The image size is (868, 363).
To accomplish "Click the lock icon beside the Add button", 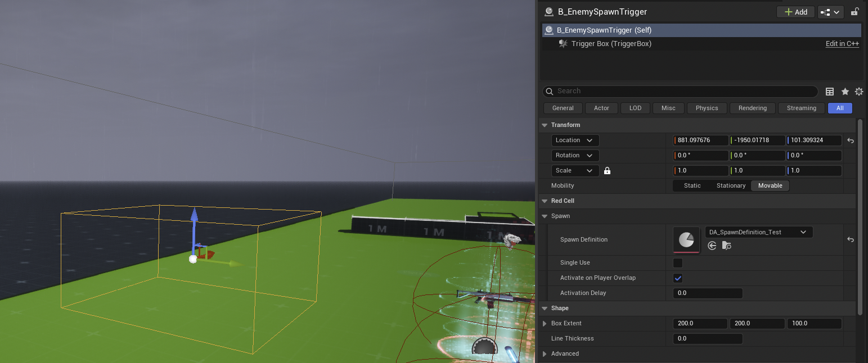I will [x=855, y=12].
